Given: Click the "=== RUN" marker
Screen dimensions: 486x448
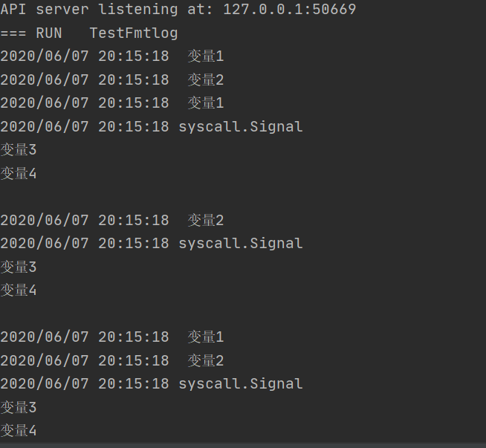Looking at the screenshot, I should [x=31, y=33].
